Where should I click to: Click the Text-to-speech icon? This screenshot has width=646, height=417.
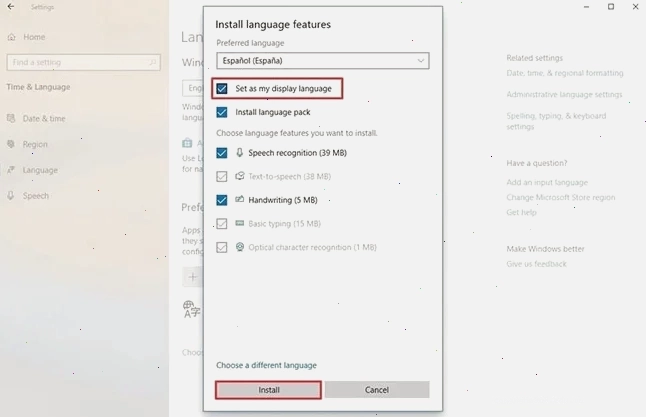click(x=239, y=176)
